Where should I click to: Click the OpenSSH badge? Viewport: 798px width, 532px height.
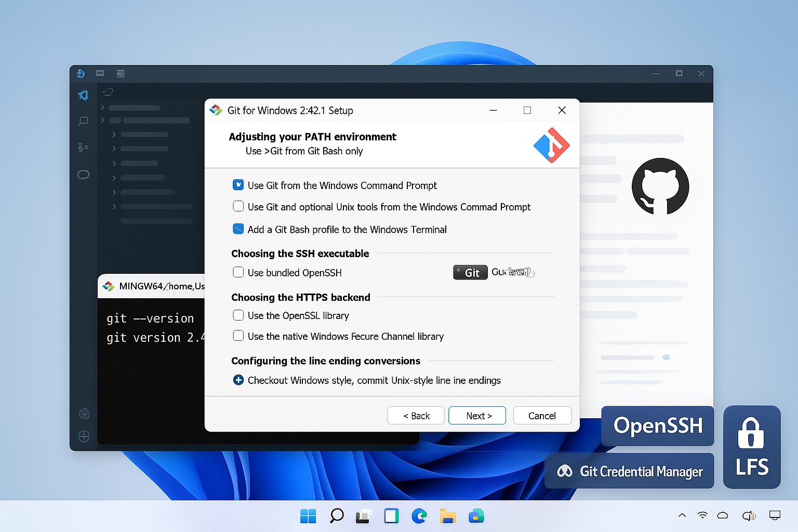[x=658, y=426]
